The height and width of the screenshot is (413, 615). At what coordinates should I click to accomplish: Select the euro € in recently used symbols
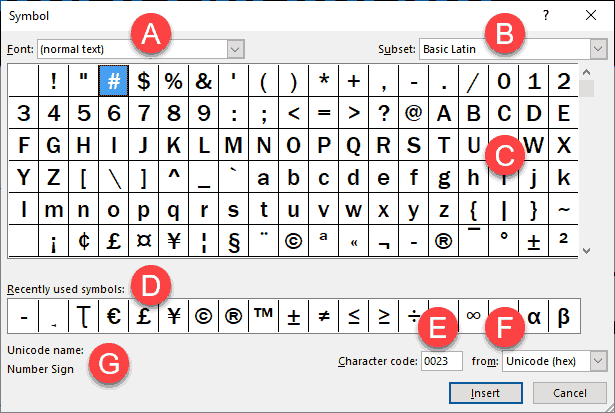click(x=113, y=316)
